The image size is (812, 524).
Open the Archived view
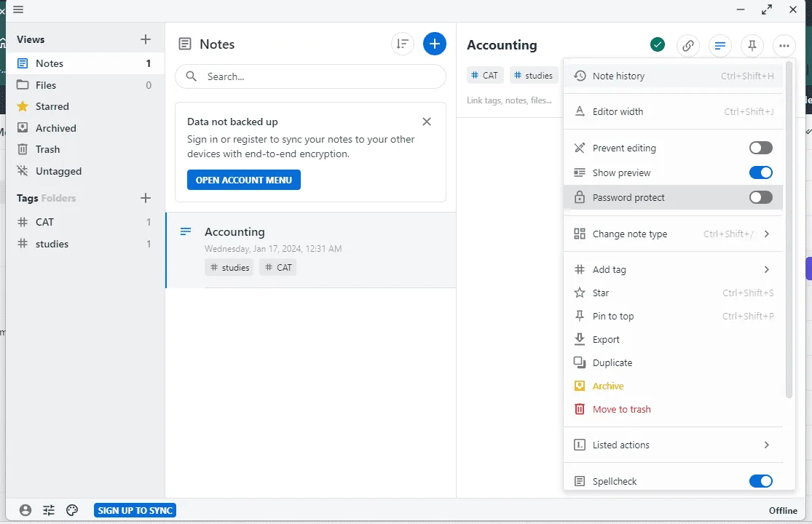tap(85, 128)
